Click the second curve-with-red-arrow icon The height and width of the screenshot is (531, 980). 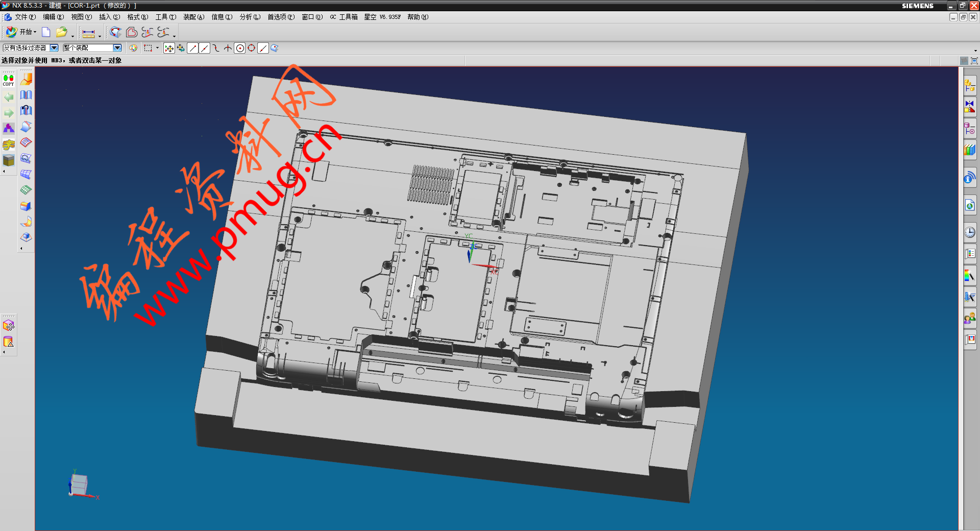[163, 32]
